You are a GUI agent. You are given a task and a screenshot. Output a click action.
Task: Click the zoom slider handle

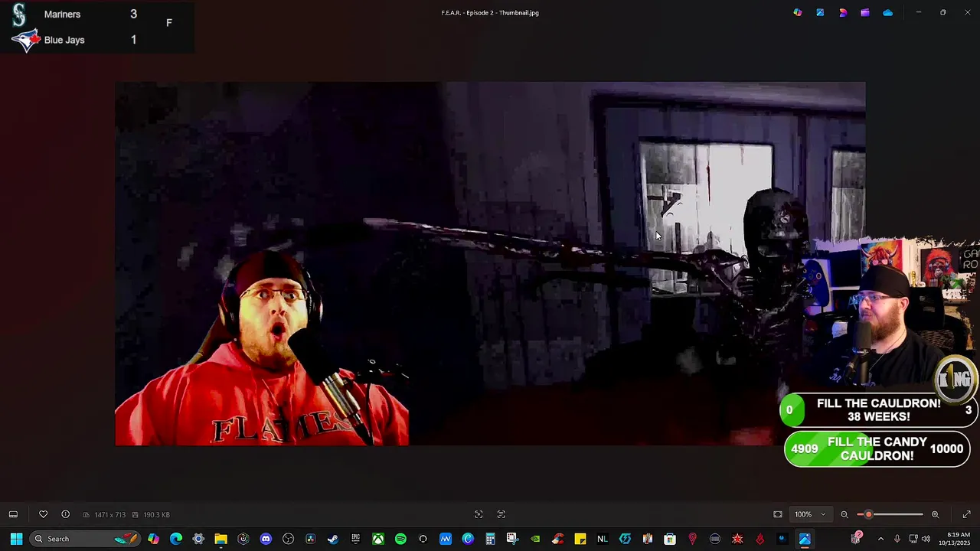[x=868, y=514]
